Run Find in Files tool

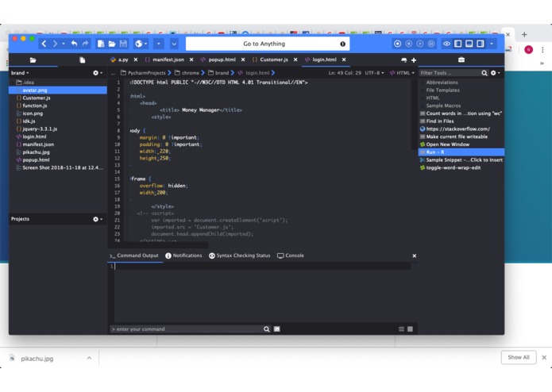(x=440, y=121)
